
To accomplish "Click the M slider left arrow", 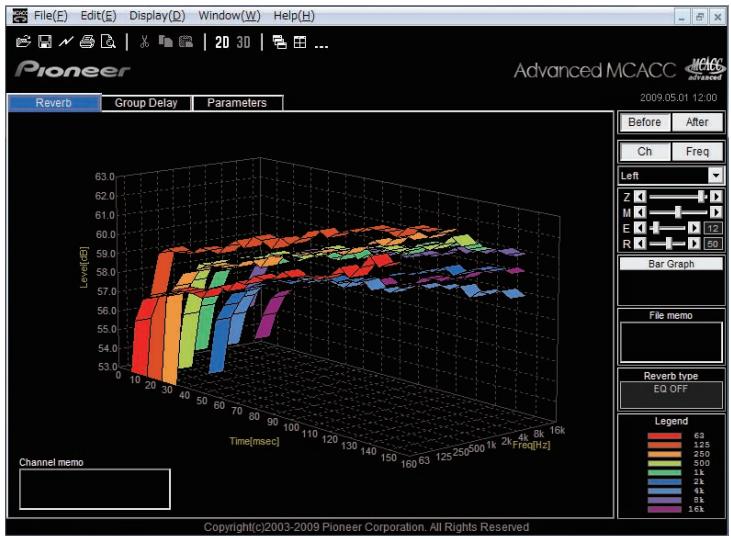I will click(x=641, y=213).
